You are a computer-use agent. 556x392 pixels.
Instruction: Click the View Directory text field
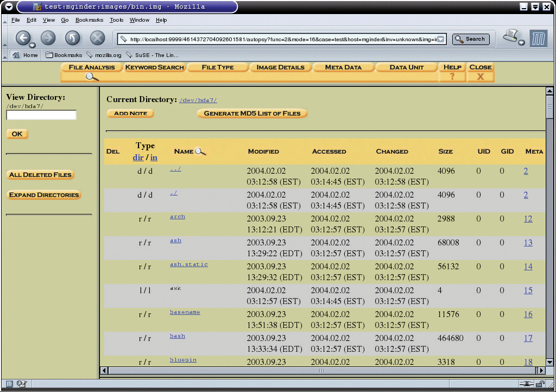click(41, 115)
